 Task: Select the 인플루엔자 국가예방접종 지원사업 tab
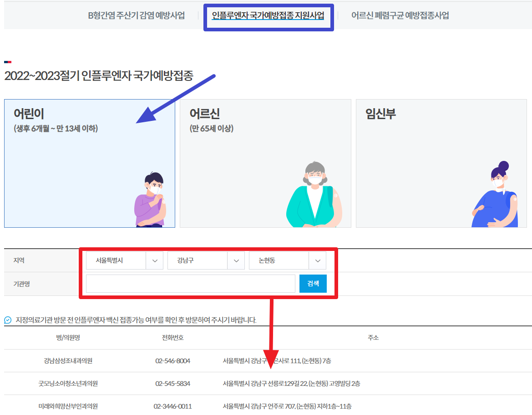coord(269,15)
